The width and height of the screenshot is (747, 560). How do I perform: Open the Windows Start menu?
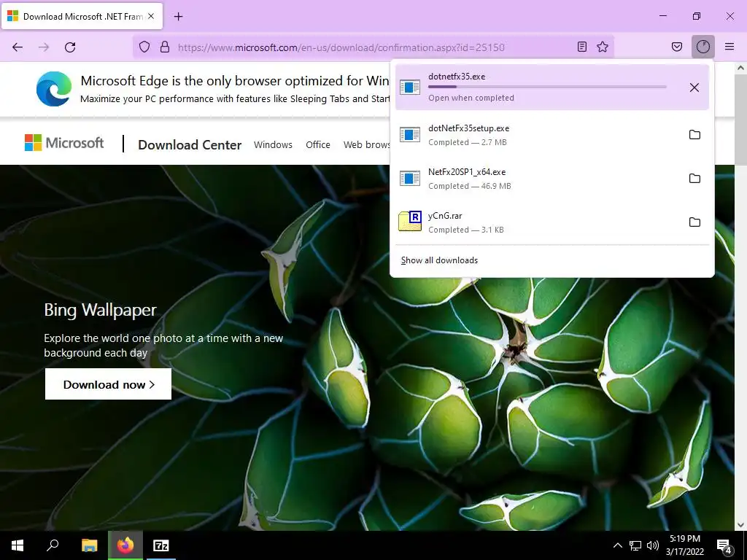click(x=18, y=545)
